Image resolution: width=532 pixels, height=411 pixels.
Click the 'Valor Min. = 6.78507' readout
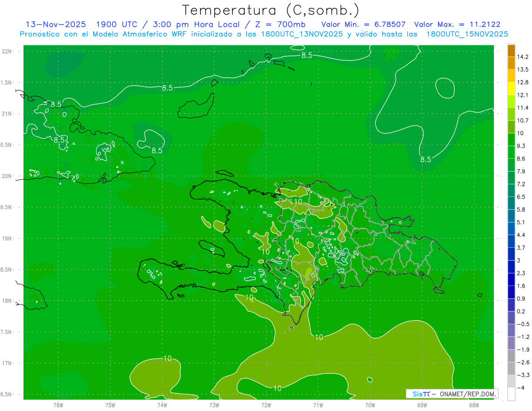[x=363, y=24]
